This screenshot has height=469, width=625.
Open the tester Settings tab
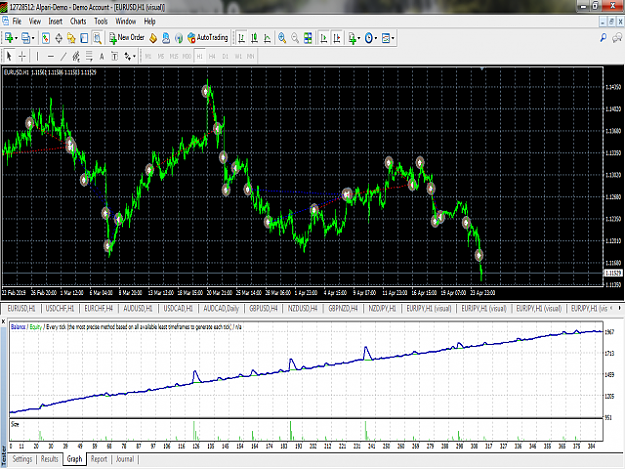22,459
